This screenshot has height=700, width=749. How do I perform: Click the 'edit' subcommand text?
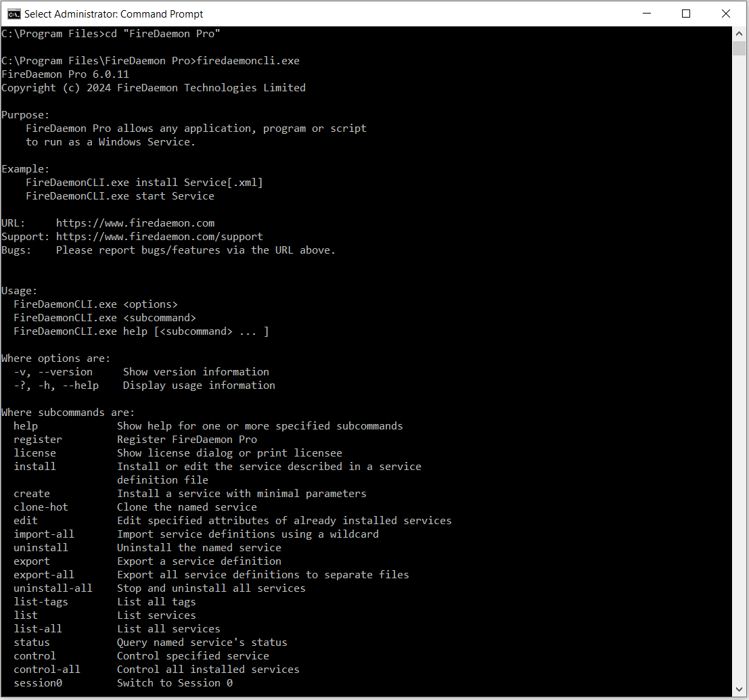(25, 521)
